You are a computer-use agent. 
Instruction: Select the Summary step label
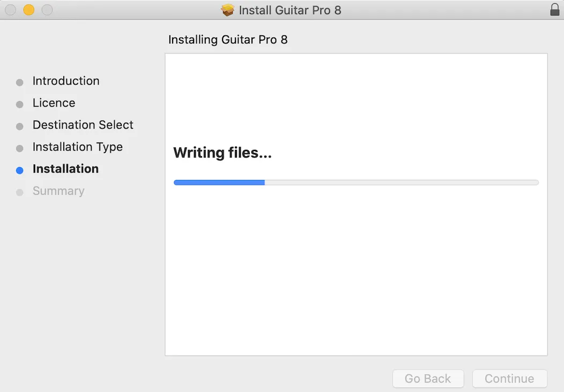[x=58, y=191]
